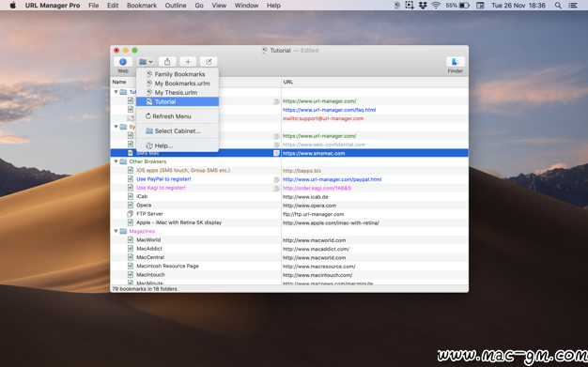
Task: Select the 'iOS apps (SMS touch, Group SMS etc.)' row
Action: click(289, 170)
